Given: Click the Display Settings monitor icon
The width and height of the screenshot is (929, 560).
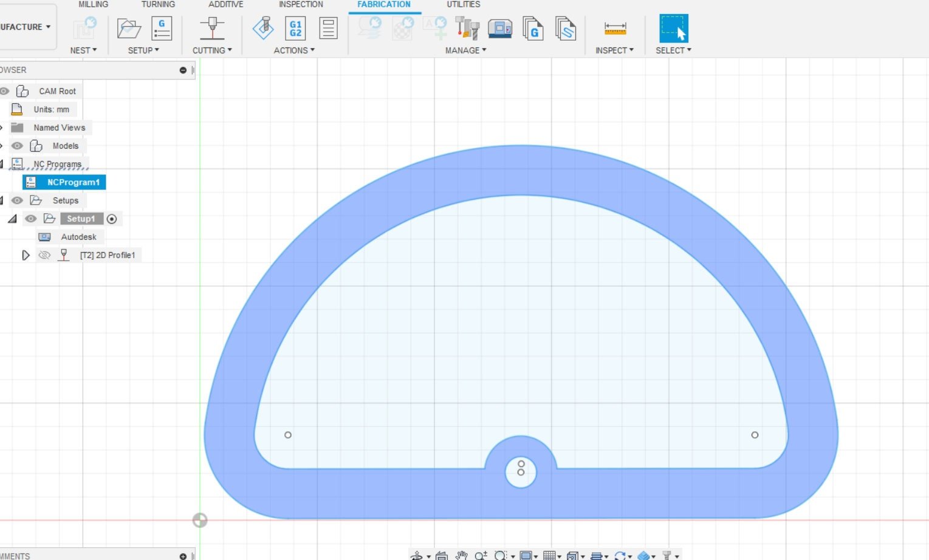Looking at the screenshot, I should 526,556.
